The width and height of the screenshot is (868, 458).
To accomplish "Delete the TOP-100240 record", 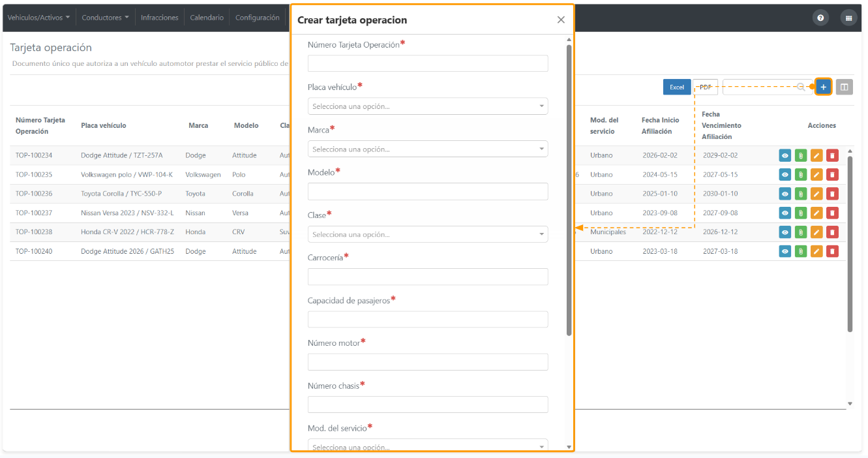I will pos(832,251).
